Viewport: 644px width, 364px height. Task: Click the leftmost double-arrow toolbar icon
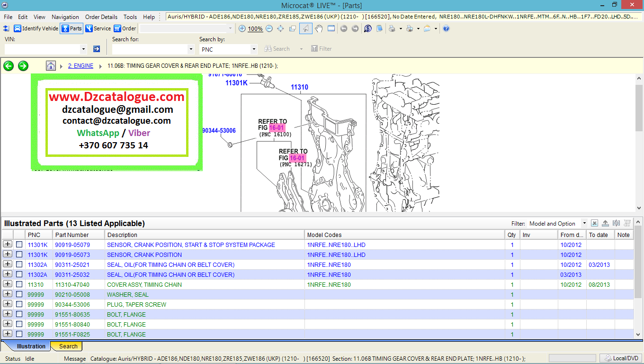pos(7,28)
